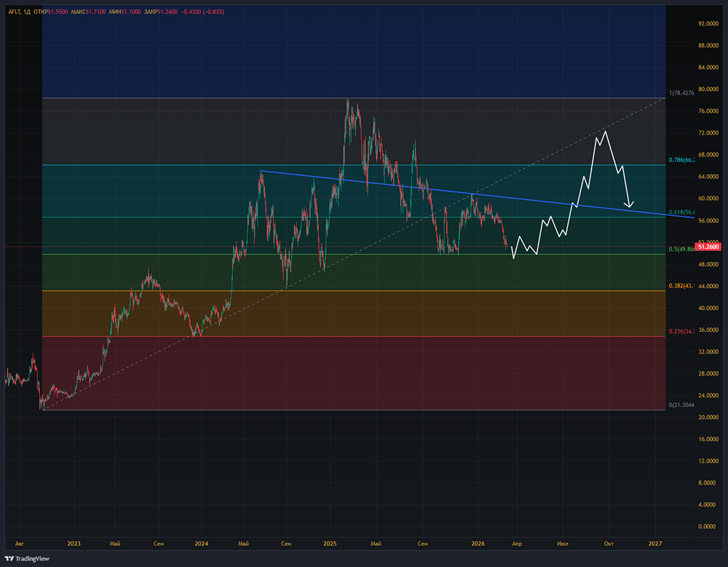Click the 8.0000 price axis label
Image resolution: width=728 pixels, height=567 pixels.
(x=708, y=483)
